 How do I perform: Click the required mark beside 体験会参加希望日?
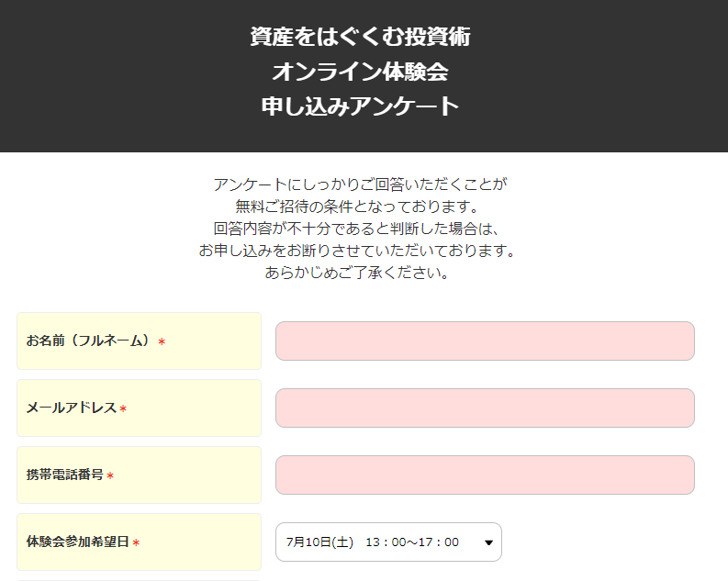pyautogui.click(x=136, y=542)
